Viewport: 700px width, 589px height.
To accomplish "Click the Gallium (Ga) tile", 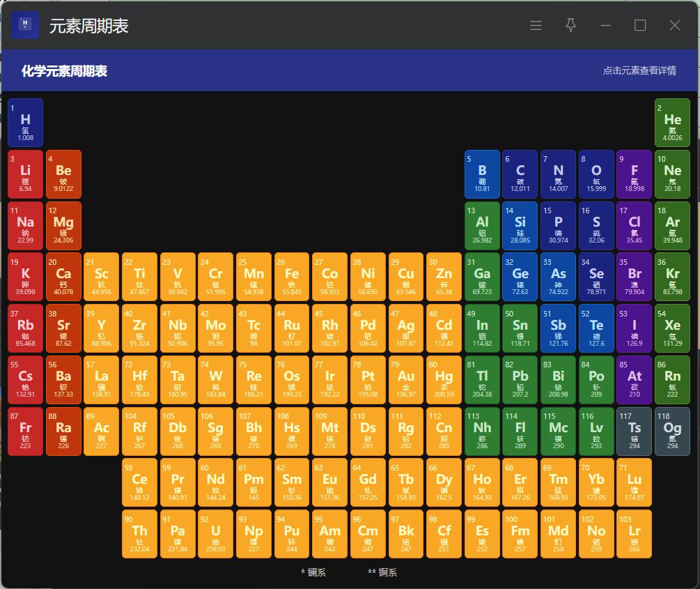I will [x=482, y=277].
